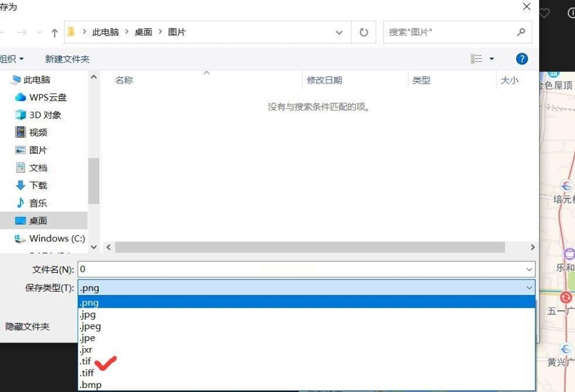This screenshot has height=392, width=575.
Task: Click the up-arrow parent folder icon
Action: point(55,33)
